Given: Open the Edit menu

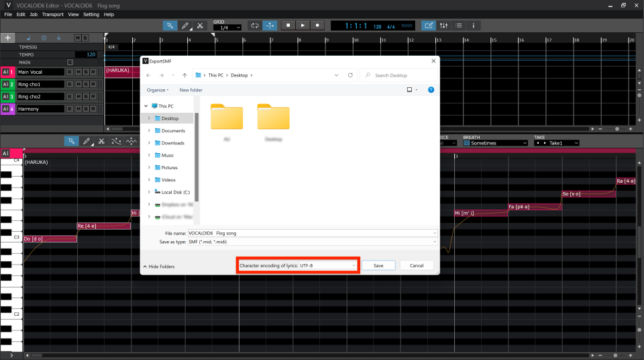Looking at the screenshot, I should [21, 14].
